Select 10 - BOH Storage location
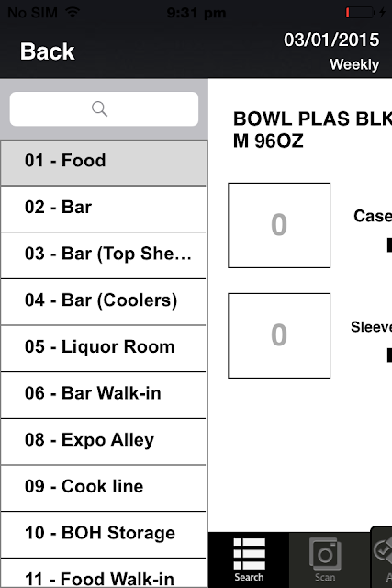Screen dimensions: 392x588 click(104, 534)
